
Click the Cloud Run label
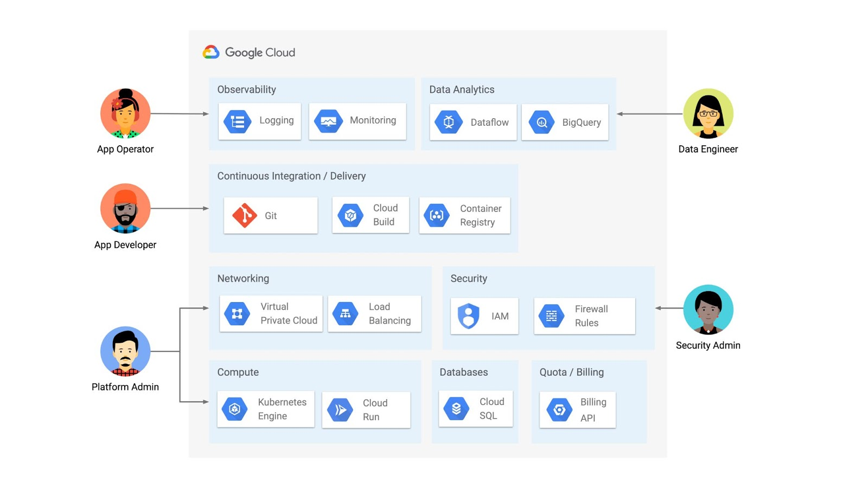(x=375, y=410)
